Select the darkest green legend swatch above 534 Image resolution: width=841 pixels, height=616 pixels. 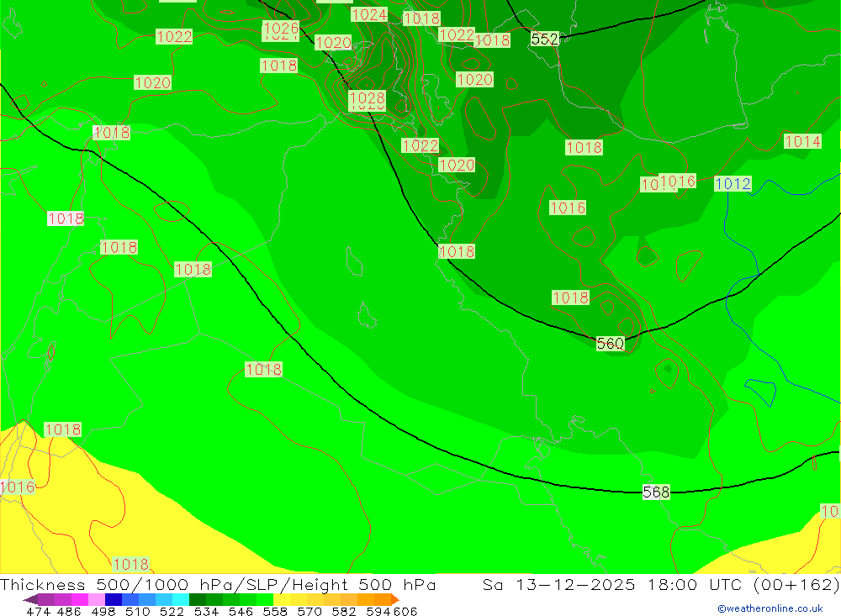coord(198,599)
